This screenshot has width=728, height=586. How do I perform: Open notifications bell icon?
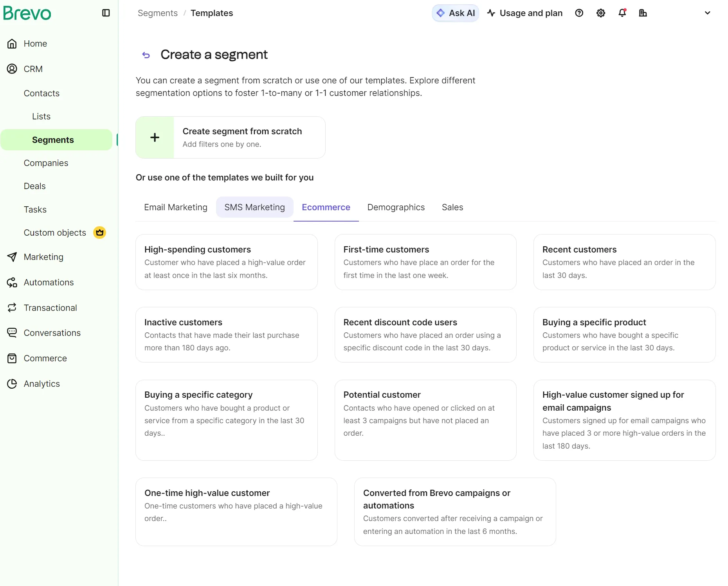[622, 13]
